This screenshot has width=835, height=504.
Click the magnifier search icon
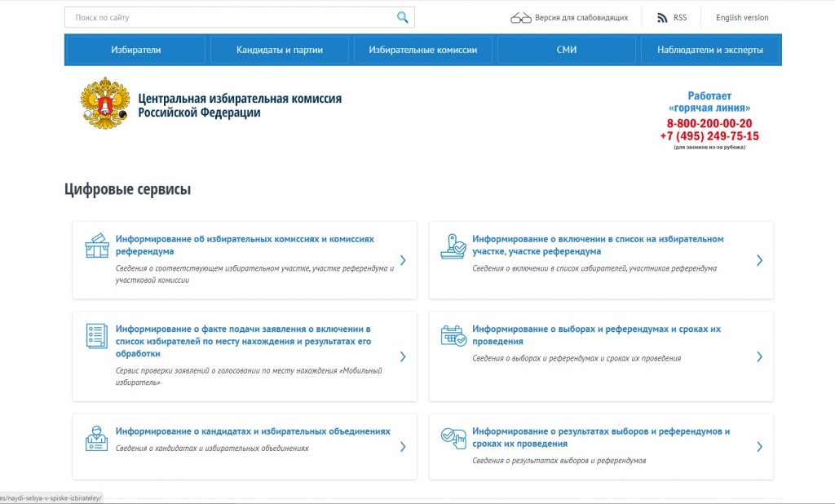(402, 17)
